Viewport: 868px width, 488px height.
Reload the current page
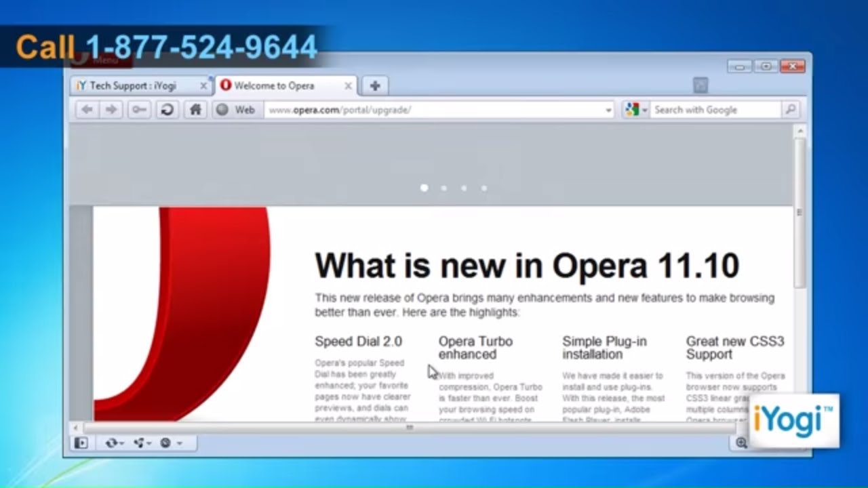pyautogui.click(x=167, y=110)
